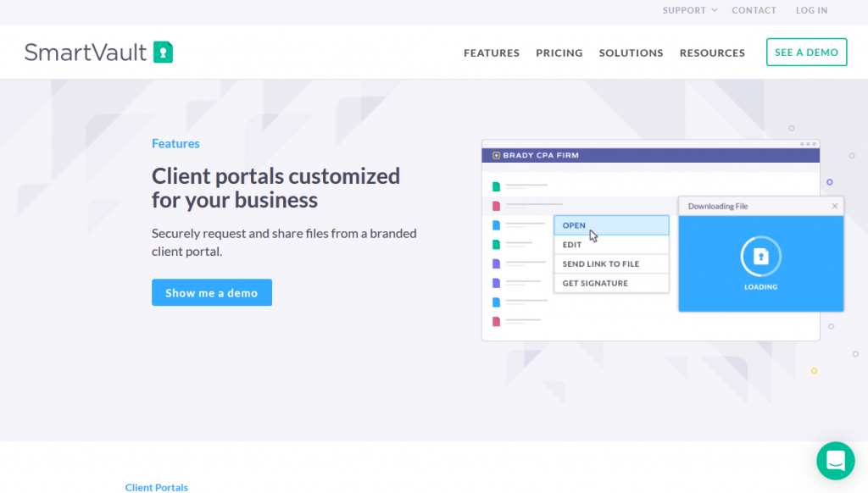
Task: Close the Downloading File popup
Action: point(834,205)
